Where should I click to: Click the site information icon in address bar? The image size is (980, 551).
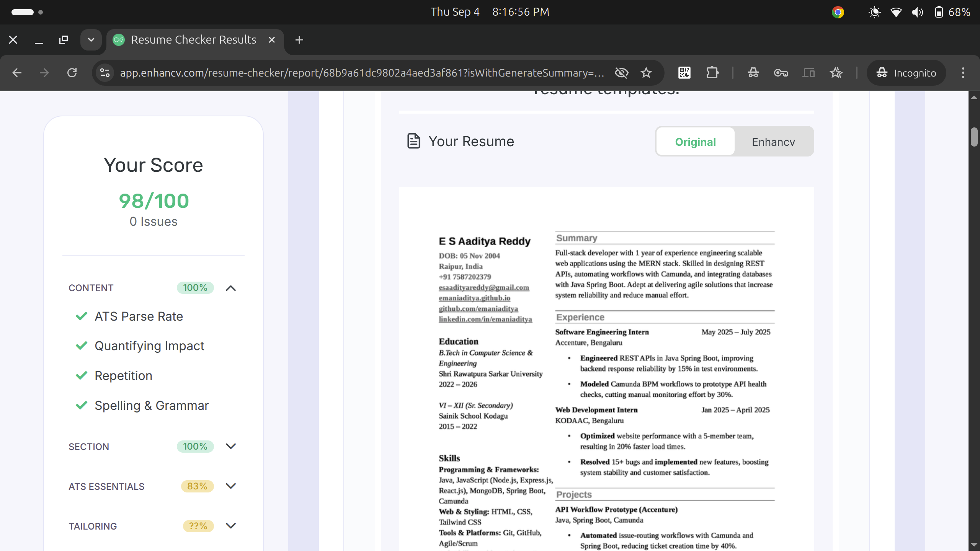(105, 73)
